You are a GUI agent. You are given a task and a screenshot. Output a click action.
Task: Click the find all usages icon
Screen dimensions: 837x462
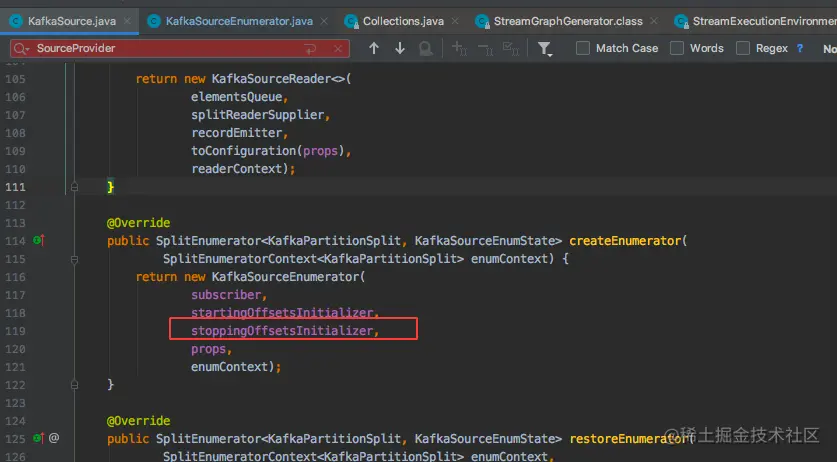(x=426, y=49)
